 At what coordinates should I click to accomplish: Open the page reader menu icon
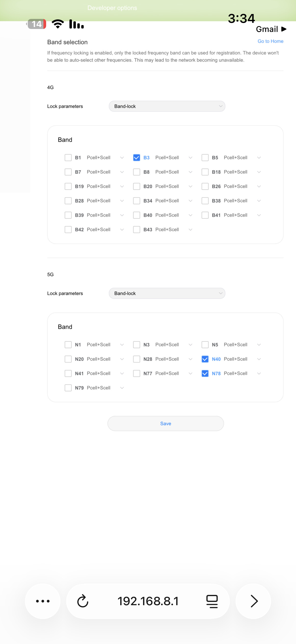coord(212,601)
